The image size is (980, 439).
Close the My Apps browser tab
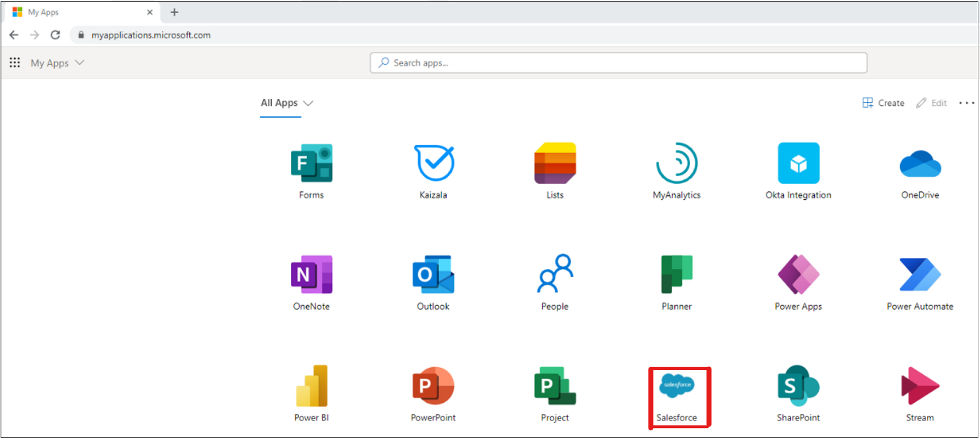pyautogui.click(x=150, y=12)
